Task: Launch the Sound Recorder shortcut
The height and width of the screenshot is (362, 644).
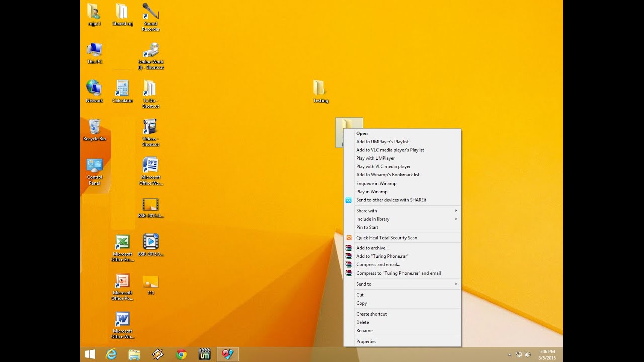Action: point(150,17)
